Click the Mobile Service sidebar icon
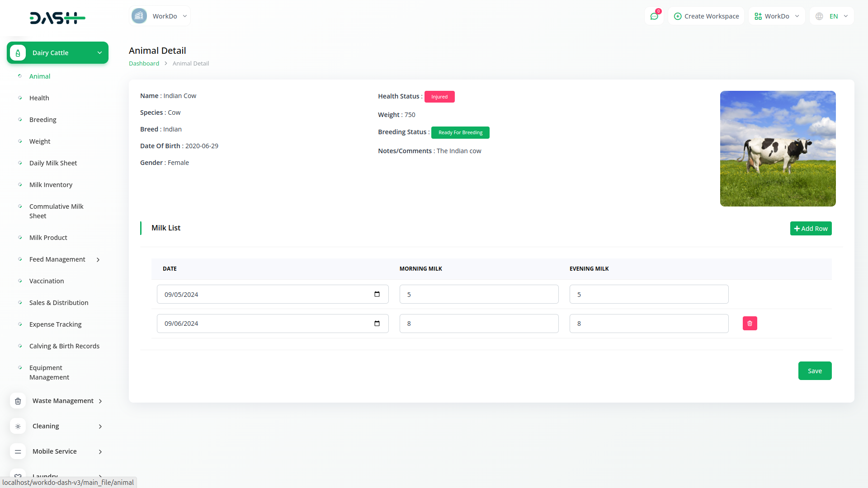The height and width of the screenshot is (488, 868). (x=18, y=451)
